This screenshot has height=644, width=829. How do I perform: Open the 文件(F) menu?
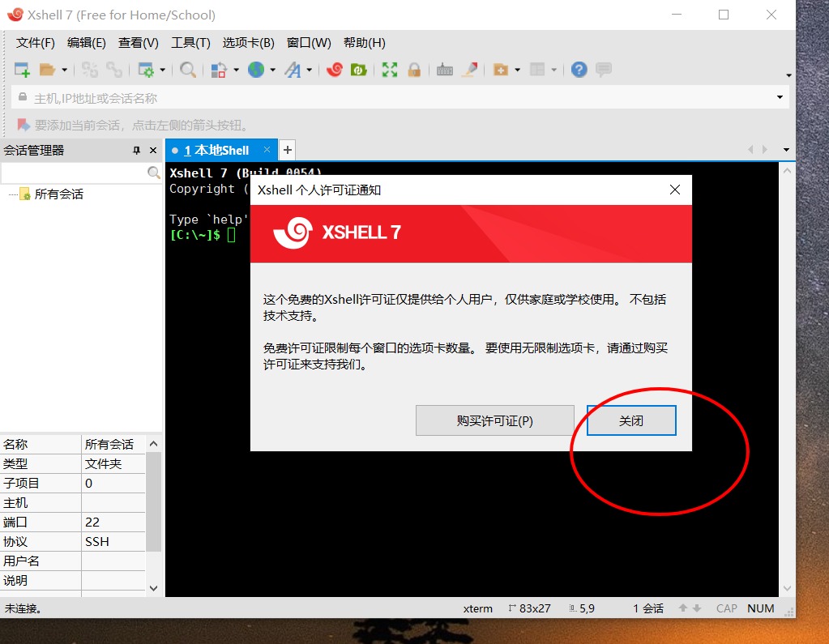pyautogui.click(x=35, y=43)
